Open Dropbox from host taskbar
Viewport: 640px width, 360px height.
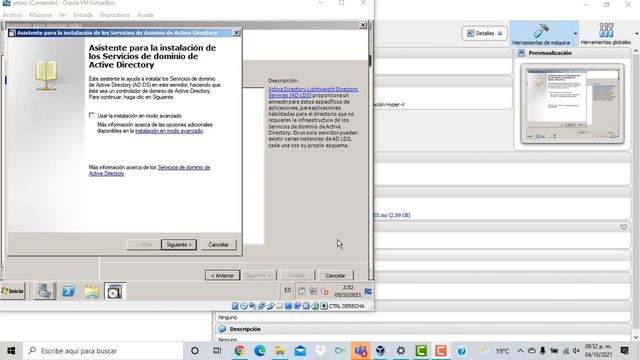click(x=320, y=351)
